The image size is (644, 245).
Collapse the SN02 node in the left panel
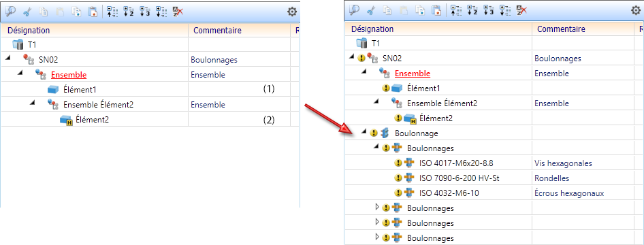pyautogui.click(x=8, y=59)
